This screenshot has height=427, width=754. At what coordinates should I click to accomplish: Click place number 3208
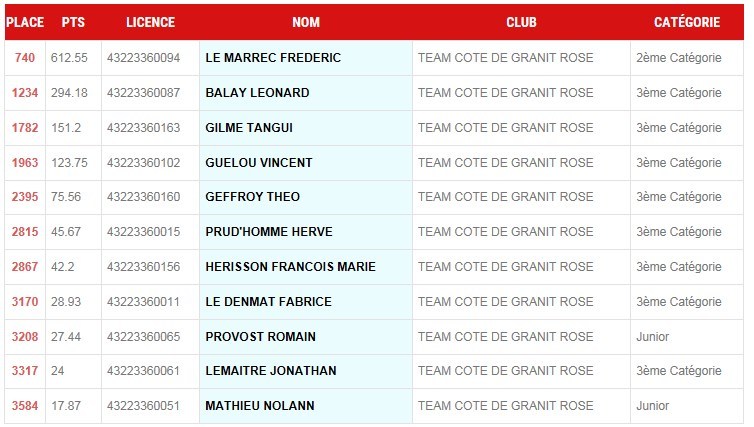click(x=25, y=337)
